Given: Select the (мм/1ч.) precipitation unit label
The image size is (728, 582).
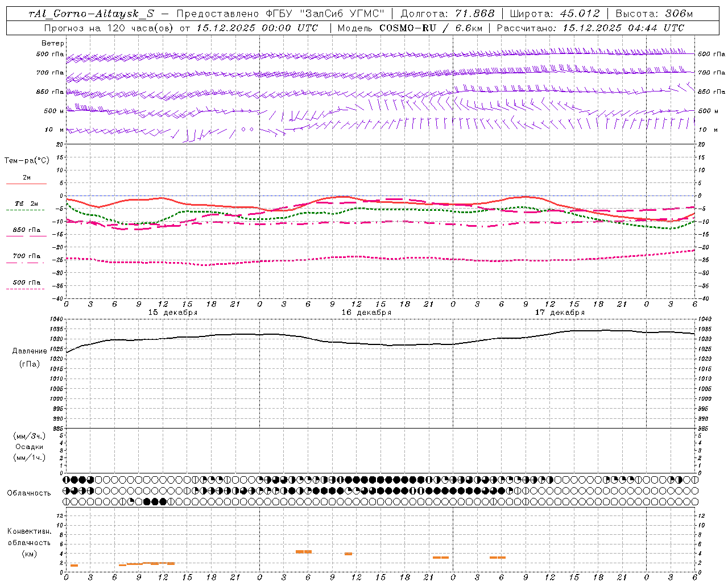Looking at the screenshot, I should coord(30,458).
